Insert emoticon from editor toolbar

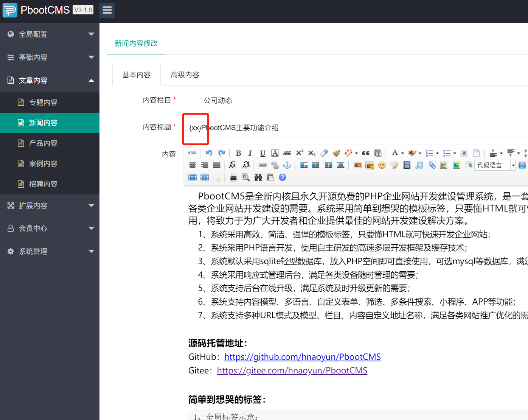coord(382,165)
